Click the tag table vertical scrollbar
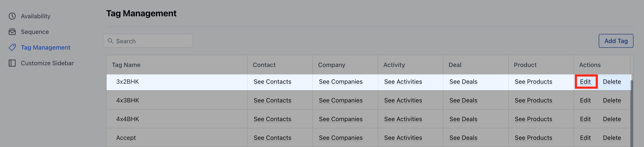 (632, 112)
